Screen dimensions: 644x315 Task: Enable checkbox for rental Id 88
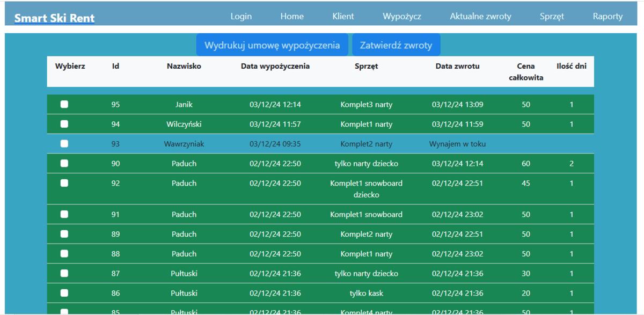[x=64, y=253]
